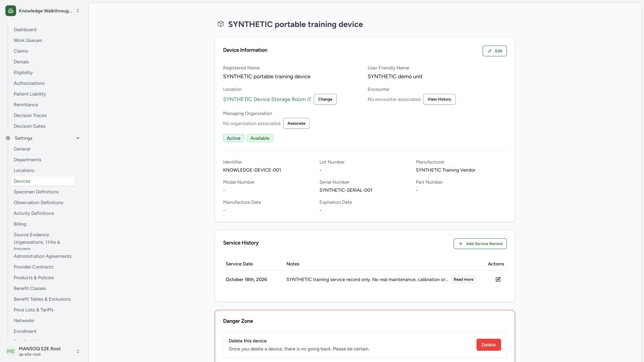
Task: Open Work Queues
Action: coord(28,40)
